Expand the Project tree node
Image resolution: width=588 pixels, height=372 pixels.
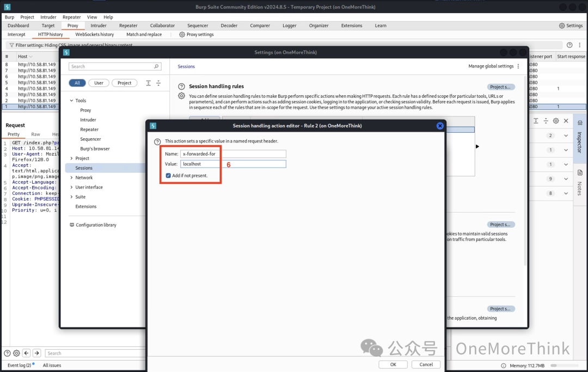72,158
